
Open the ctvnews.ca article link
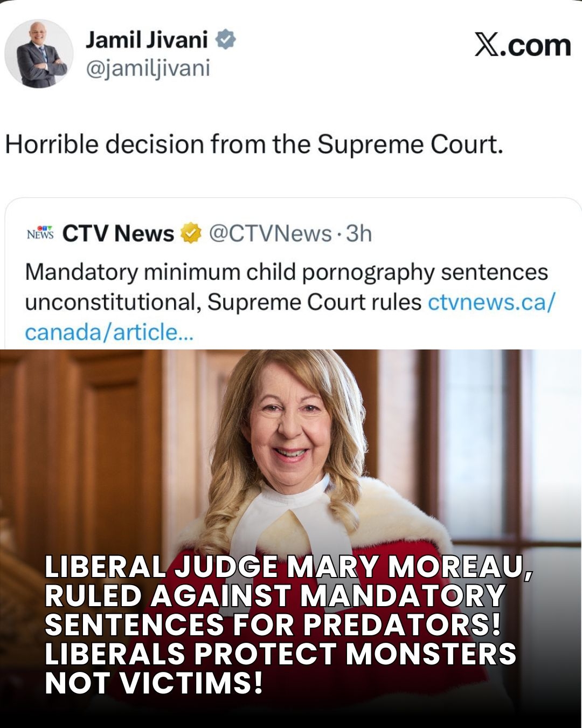490,302
